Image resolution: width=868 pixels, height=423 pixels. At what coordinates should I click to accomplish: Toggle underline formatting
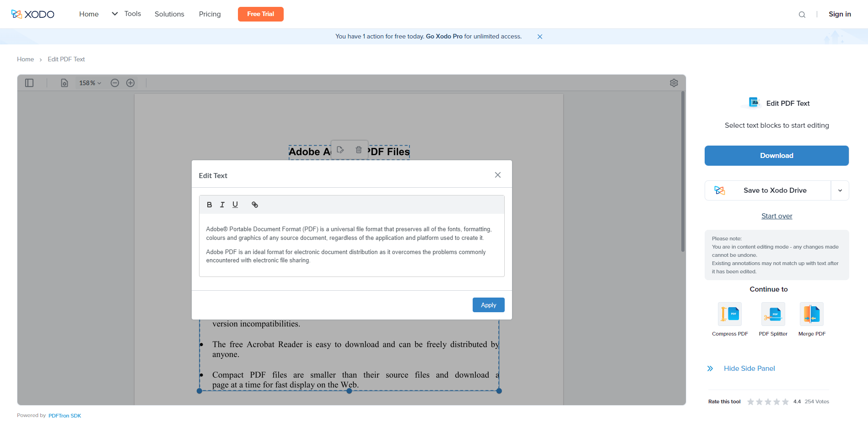point(235,205)
